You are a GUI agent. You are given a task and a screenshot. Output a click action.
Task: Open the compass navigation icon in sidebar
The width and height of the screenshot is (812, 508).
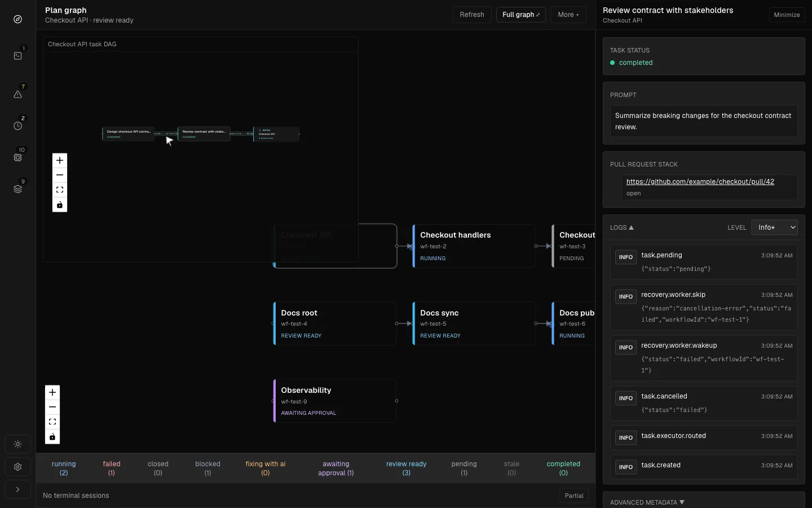click(18, 19)
